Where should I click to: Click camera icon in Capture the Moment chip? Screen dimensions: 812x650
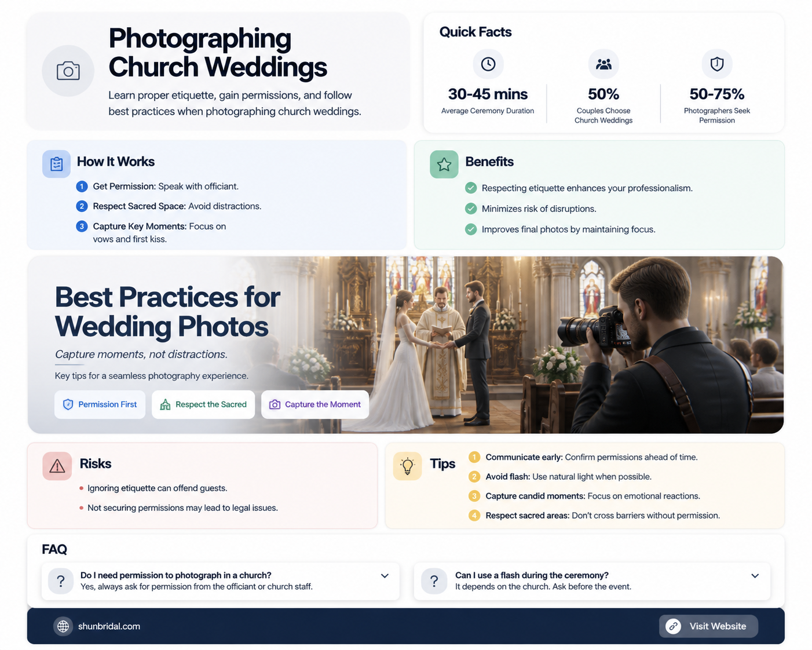click(275, 404)
